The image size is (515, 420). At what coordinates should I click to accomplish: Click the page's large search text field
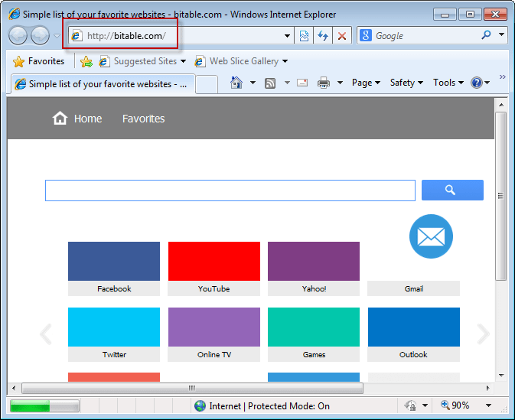click(230, 190)
